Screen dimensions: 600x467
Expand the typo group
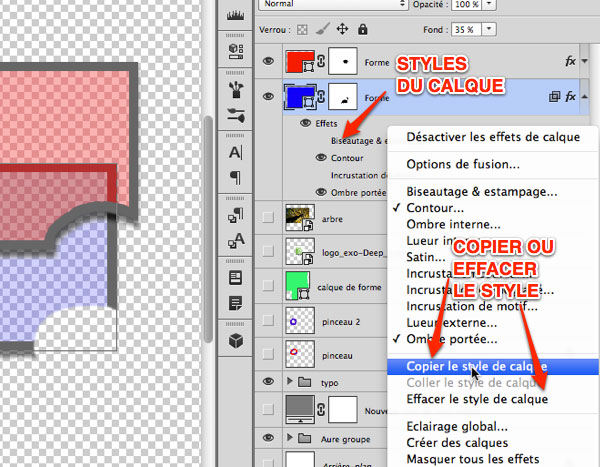pos(290,381)
